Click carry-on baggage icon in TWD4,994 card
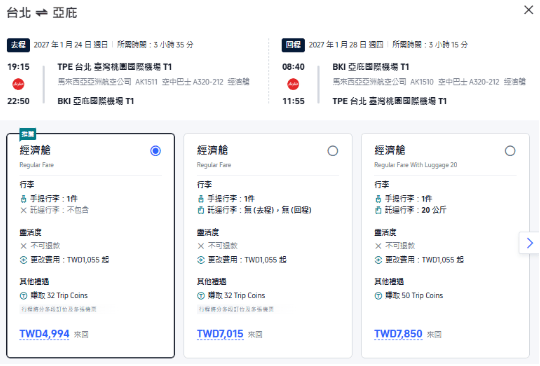540x366 pixels. coord(23,199)
